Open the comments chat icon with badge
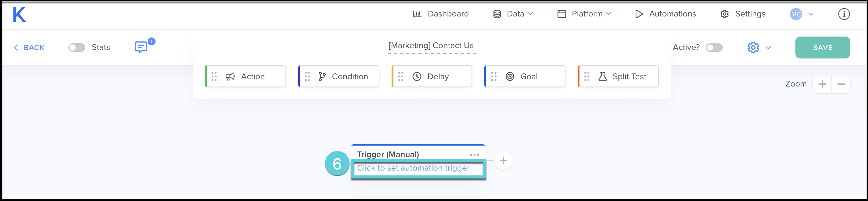The image size is (868, 201). point(141,47)
